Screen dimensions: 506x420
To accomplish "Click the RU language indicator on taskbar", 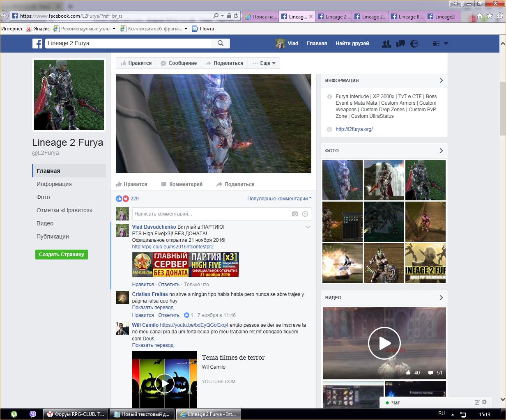I will (442, 414).
